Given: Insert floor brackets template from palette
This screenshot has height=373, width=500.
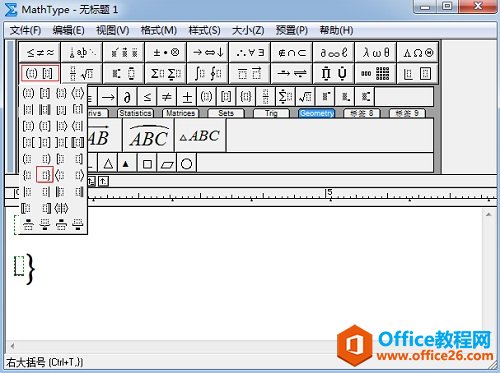Looking at the screenshot, I should (x=61, y=110).
